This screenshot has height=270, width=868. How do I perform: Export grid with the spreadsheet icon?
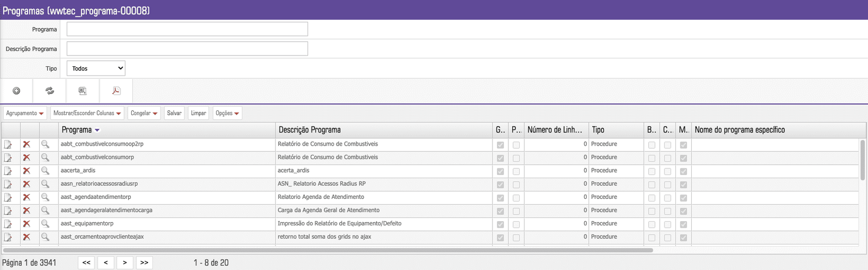[x=82, y=91]
